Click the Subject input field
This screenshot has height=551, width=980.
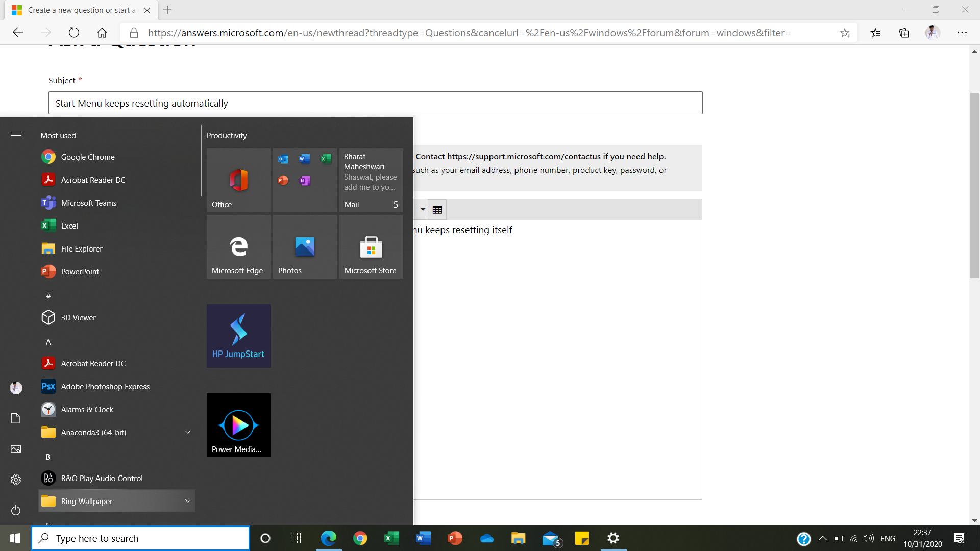[x=375, y=103]
